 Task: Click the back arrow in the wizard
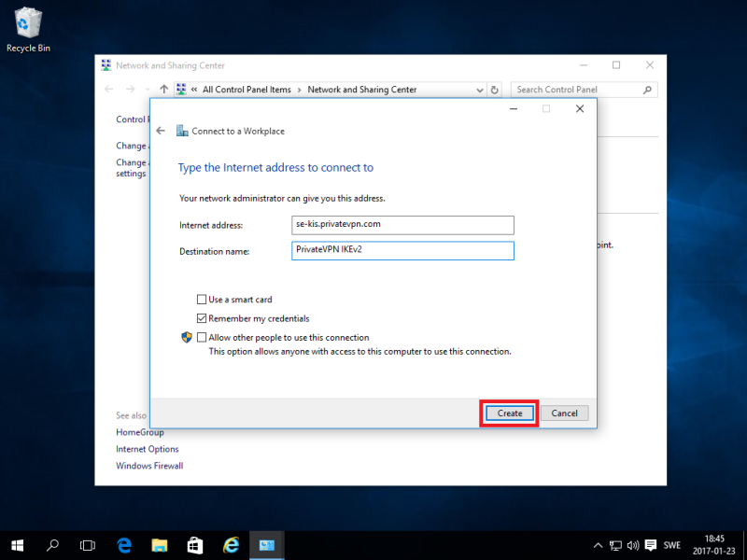(x=161, y=132)
